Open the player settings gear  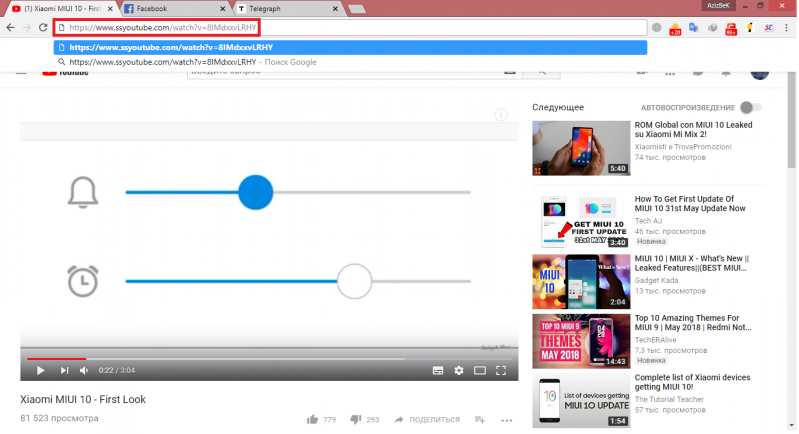(x=459, y=370)
